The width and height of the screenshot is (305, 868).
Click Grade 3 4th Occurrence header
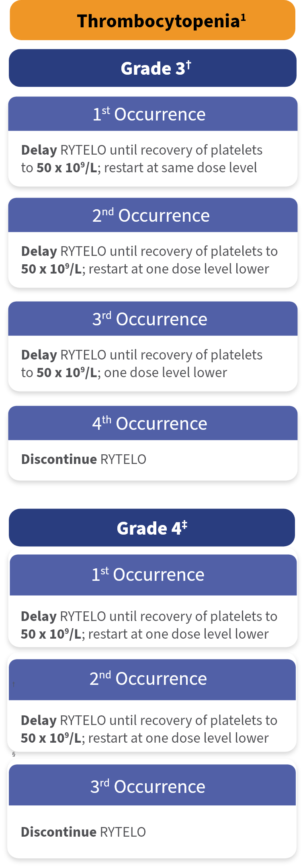click(153, 423)
